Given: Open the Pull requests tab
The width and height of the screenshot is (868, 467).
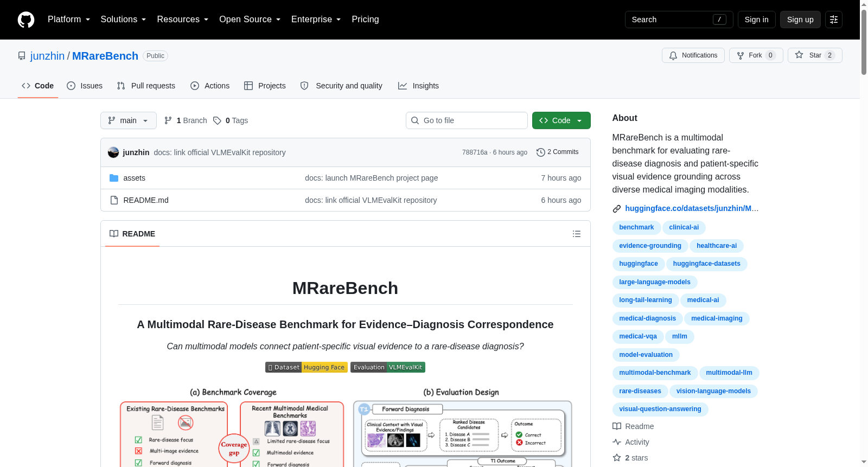Looking at the screenshot, I should 146,86.
